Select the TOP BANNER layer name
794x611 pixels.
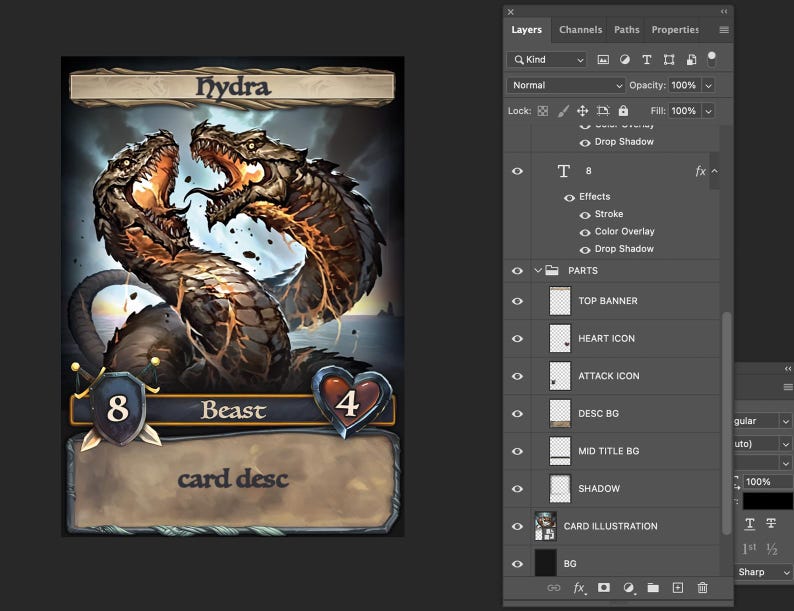(608, 301)
